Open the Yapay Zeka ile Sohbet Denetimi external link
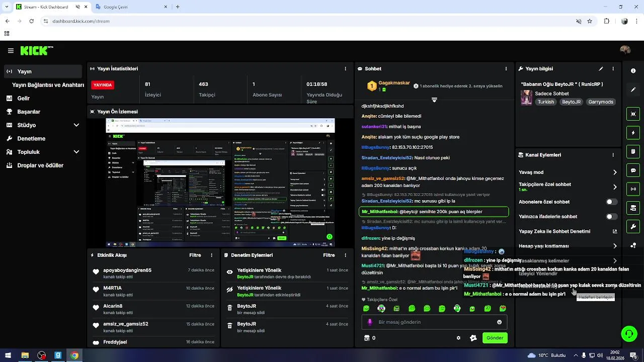Viewport: 644px width, 362px height. coord(615,231)
